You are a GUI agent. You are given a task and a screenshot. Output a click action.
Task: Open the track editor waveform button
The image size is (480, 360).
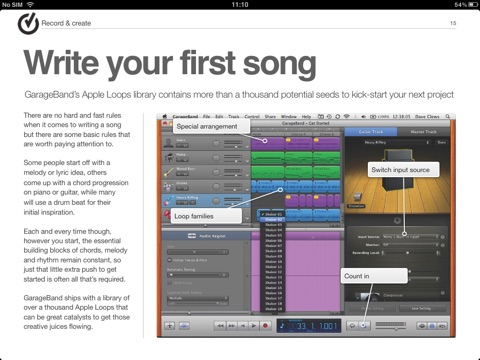pos(184,326)
